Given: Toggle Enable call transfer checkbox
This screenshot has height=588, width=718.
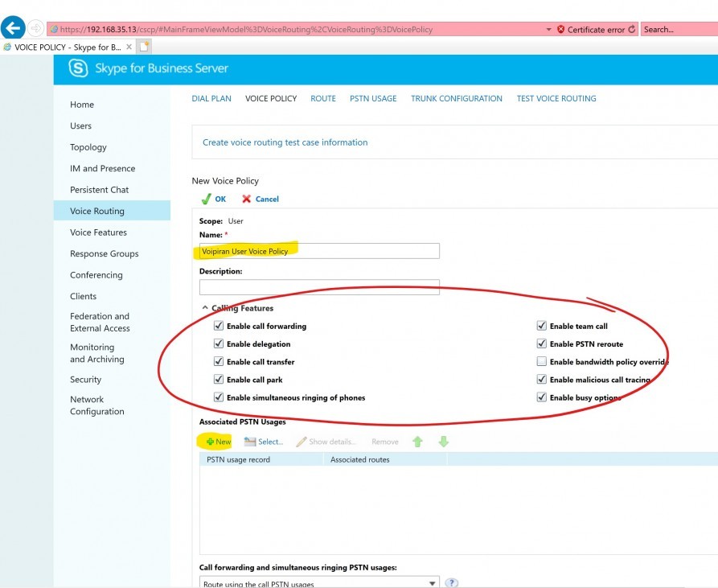Looking at the screenshot, I should [x=219, y=361].
